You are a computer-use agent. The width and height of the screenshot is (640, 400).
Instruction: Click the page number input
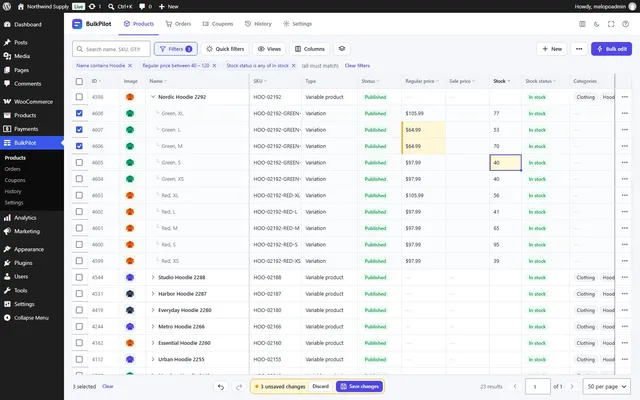537,387
